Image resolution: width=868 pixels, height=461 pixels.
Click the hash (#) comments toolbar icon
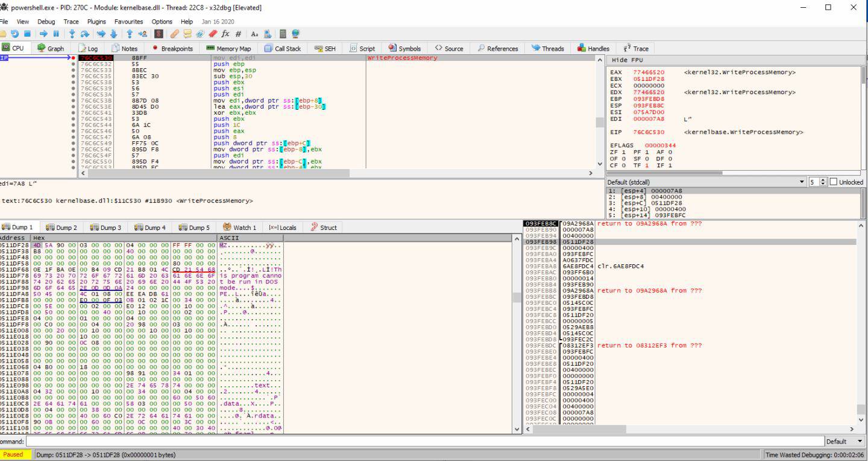[238, 34]
